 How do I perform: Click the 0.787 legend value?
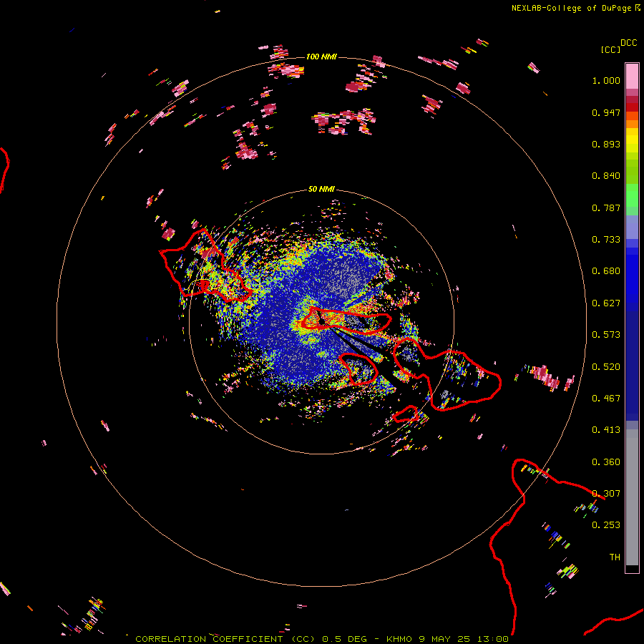click(x=606, y=208)
